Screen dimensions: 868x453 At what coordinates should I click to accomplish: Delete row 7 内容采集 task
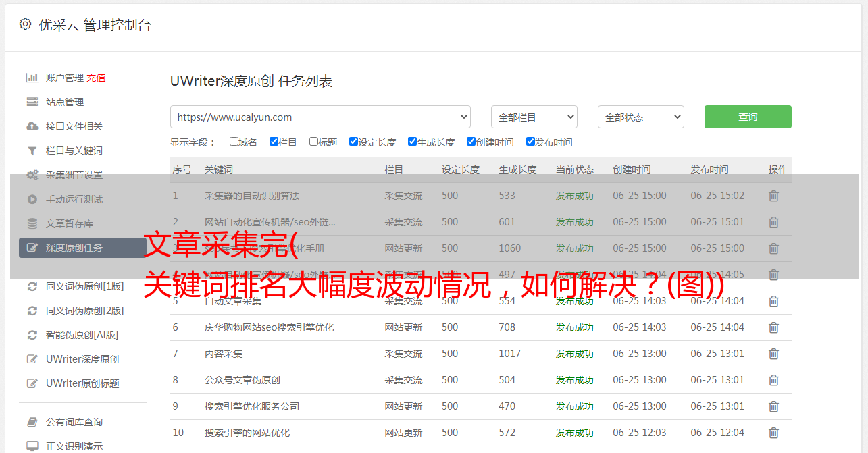774,354
